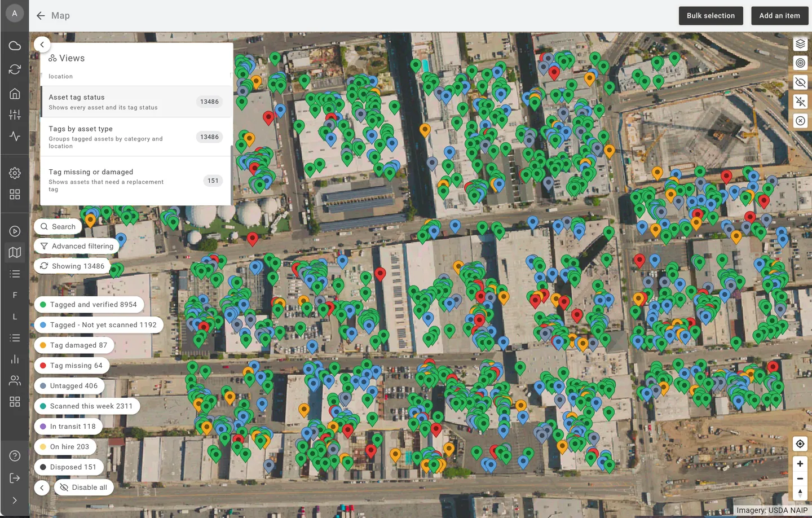Open the map layers icon

pyautogui.click(x=800, y=44)
